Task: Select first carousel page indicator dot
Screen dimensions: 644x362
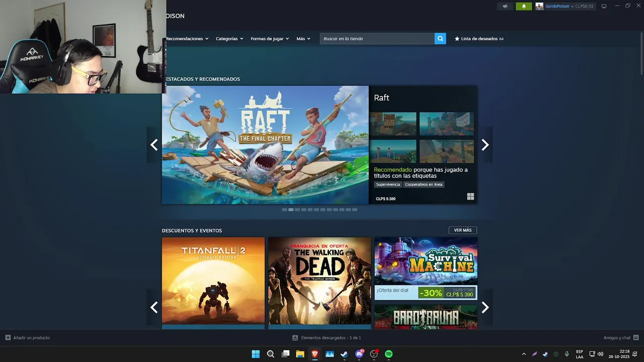Action: point(284,210)
